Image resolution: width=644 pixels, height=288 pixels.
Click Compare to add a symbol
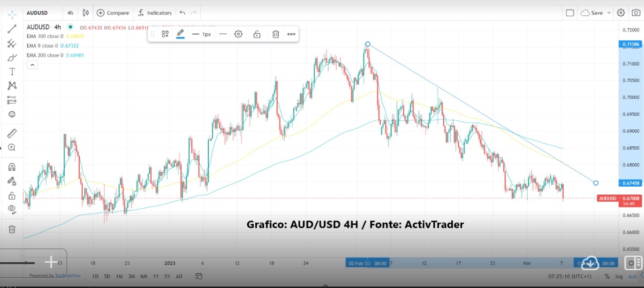point(113,13)
